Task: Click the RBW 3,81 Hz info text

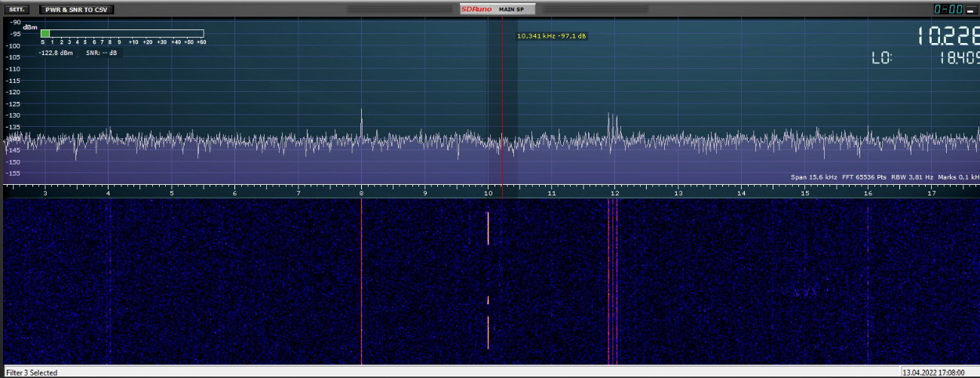Action: point(913,177)
